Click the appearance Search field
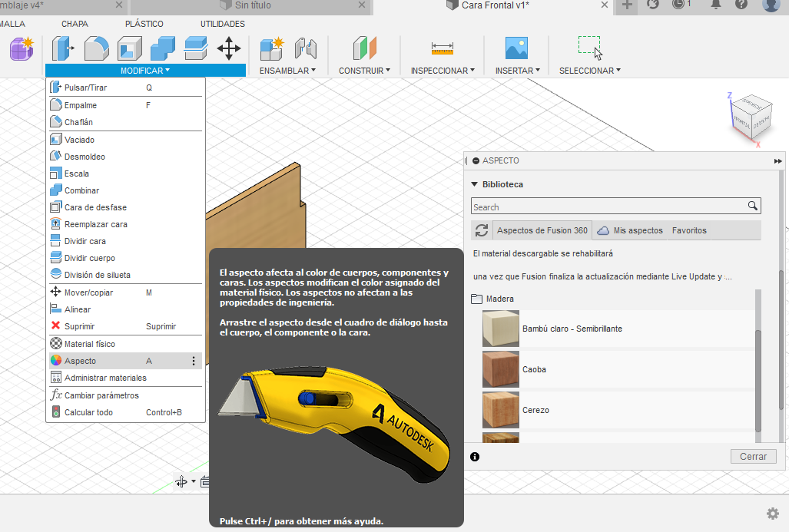Screen dimensions: 789x532 [x=608, y=207]
